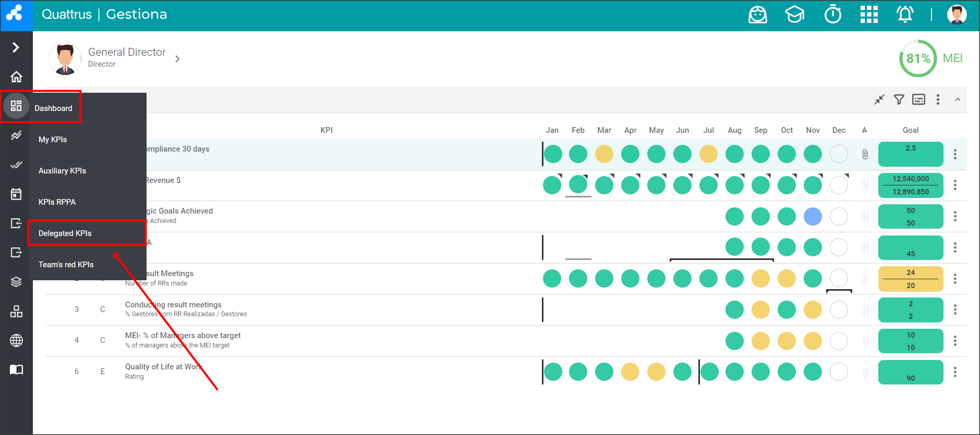Open the calendar icon in sidebar
Screen dimensions: 980x435
[16, 194]
